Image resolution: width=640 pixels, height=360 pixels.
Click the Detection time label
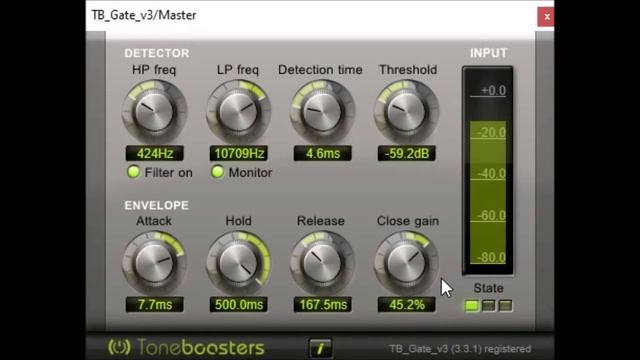[x=320, y=70]
